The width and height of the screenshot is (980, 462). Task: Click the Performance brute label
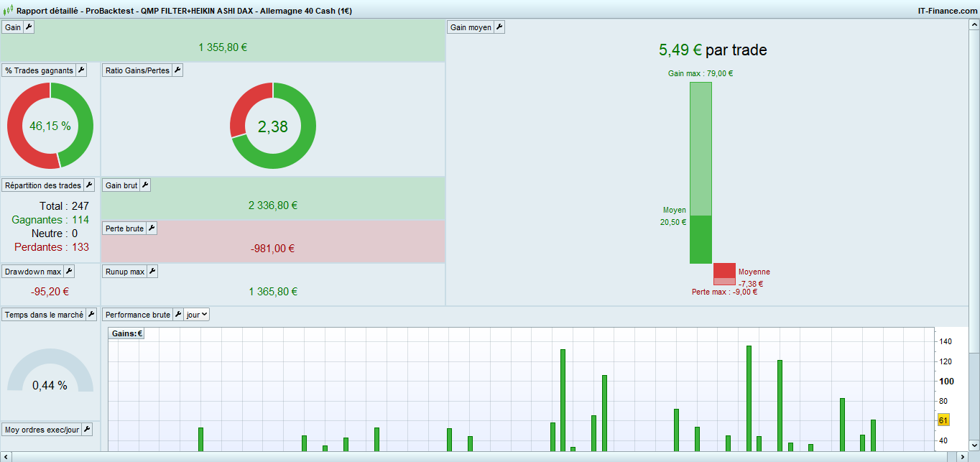click(137, 315)
